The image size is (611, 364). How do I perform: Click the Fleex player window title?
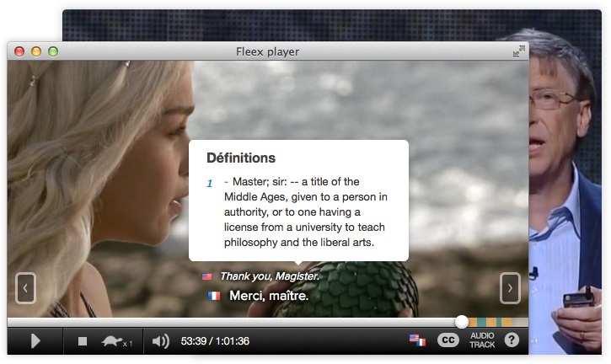[x=267, y=51]
